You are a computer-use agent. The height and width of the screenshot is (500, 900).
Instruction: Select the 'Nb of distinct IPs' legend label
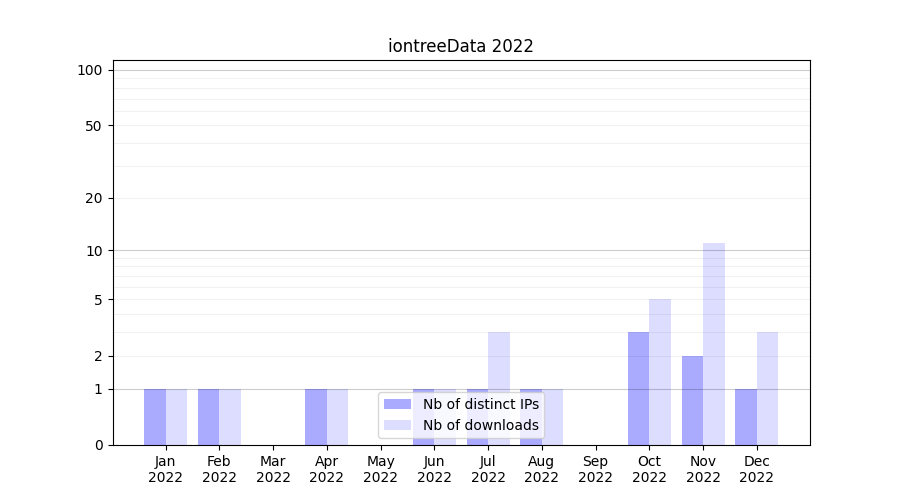tap(480, 404)
